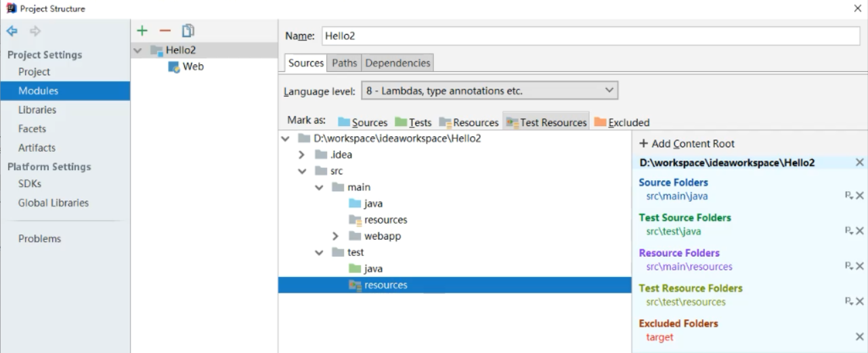Mark the folder as Tests
The width and height of the screenshot is (868, 353).
413,123
